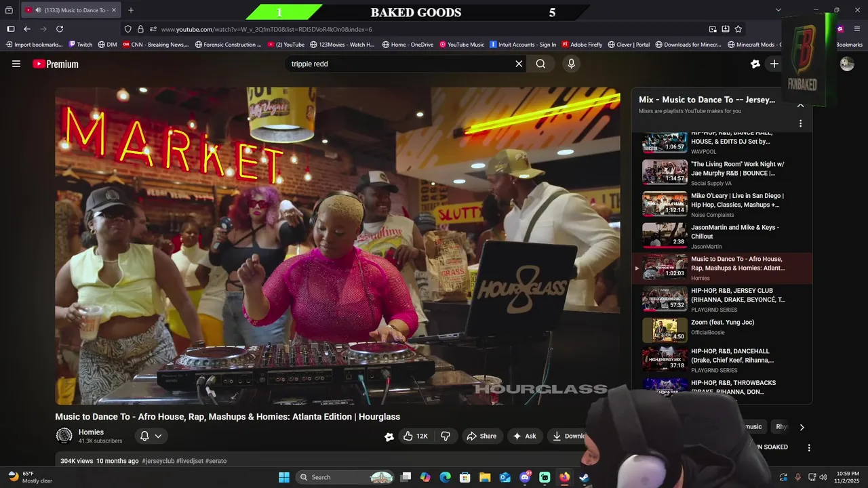Dislike the video
The width and height of the screenshot is (868, 488).
click(x=446, y=436)
